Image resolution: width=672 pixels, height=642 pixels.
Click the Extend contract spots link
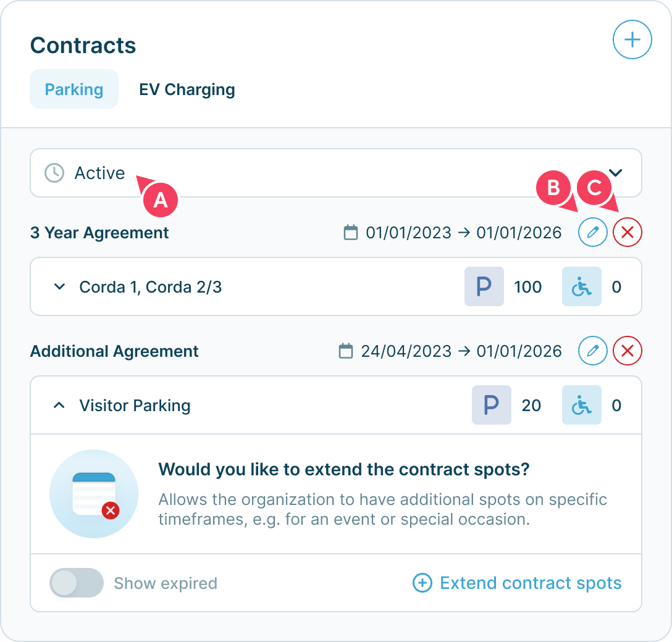point(530,583)
